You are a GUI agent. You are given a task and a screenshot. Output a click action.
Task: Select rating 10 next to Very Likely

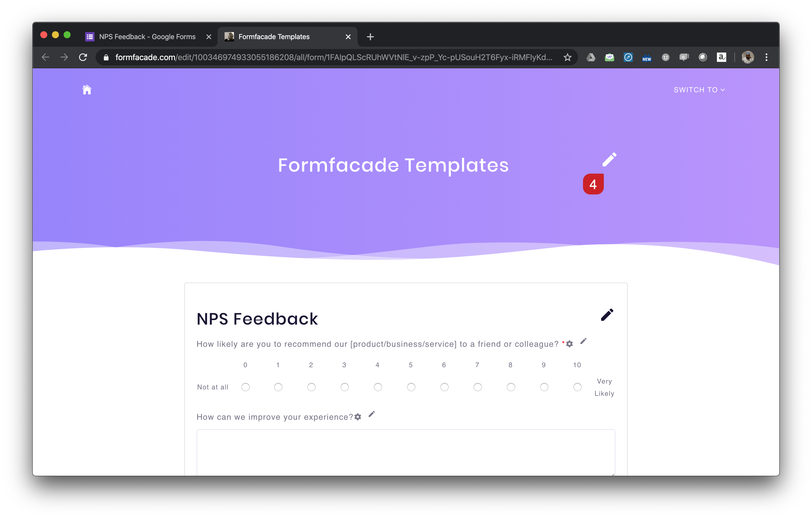[x=577, y=387]
